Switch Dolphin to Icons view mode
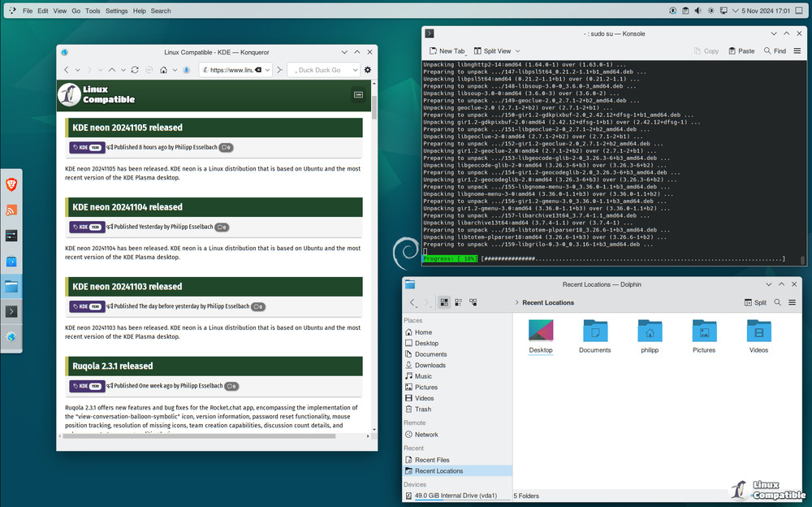 [444, 302]
